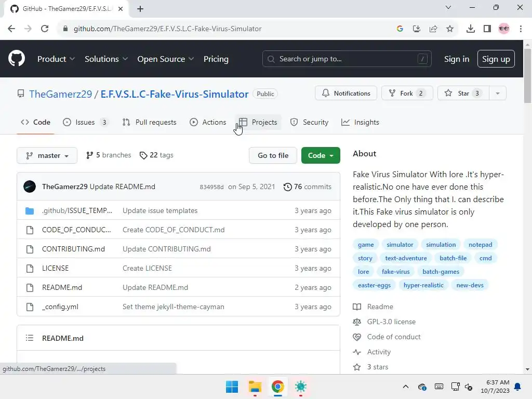Click the Chrome profile avatar
The height and width of the screenshot is (399, 532).
(x=504, y=29)
